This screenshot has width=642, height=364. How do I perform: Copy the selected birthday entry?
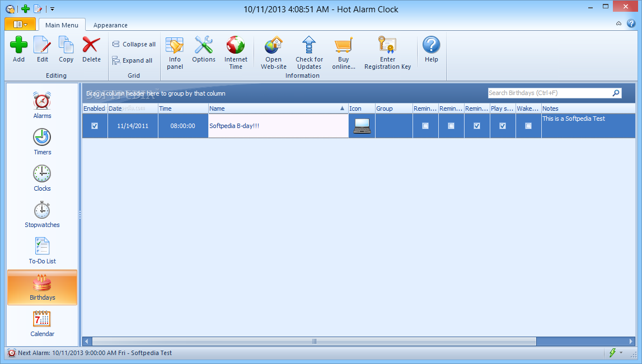[x=66, y=50]
